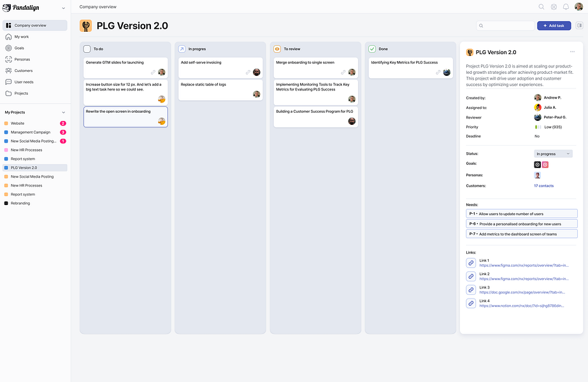Toggle the side panel layout icon
The image size is (588, 382).
[579, 25]
